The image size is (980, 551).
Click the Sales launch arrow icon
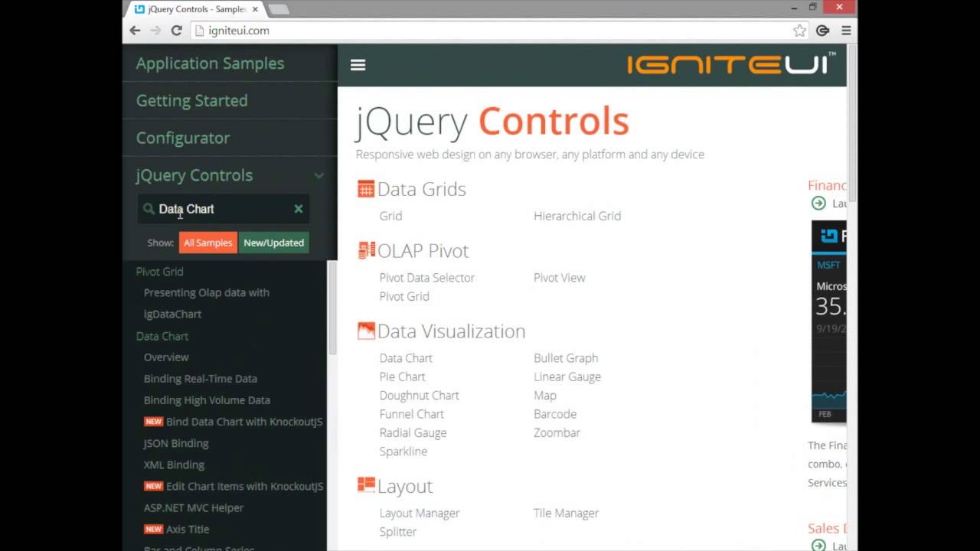[x=818, y=545]
